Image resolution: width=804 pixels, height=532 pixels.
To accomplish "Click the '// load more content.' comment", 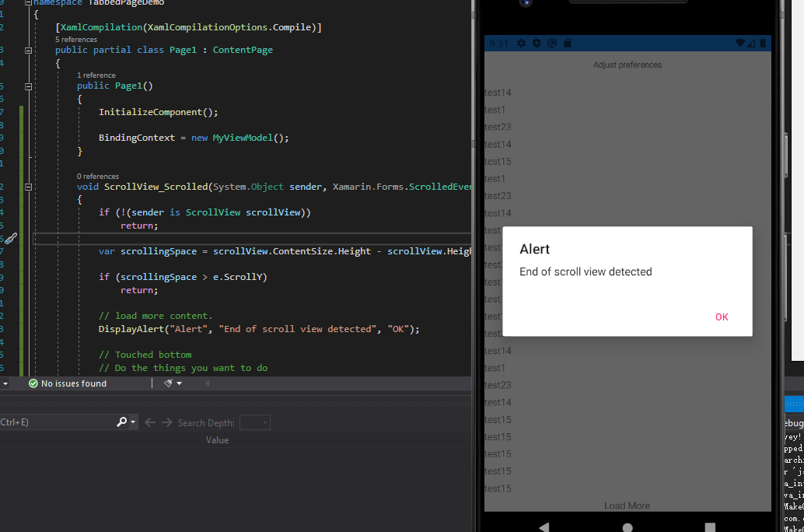I will [156, 316].
